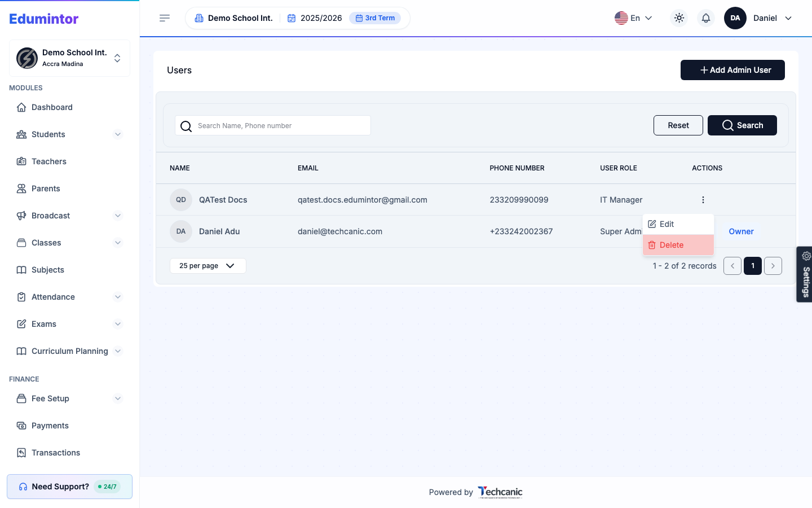Go to previous page arrow
The width and height of the screenshot is (812, 508).
pyautogui.click(x=732, y=266)
